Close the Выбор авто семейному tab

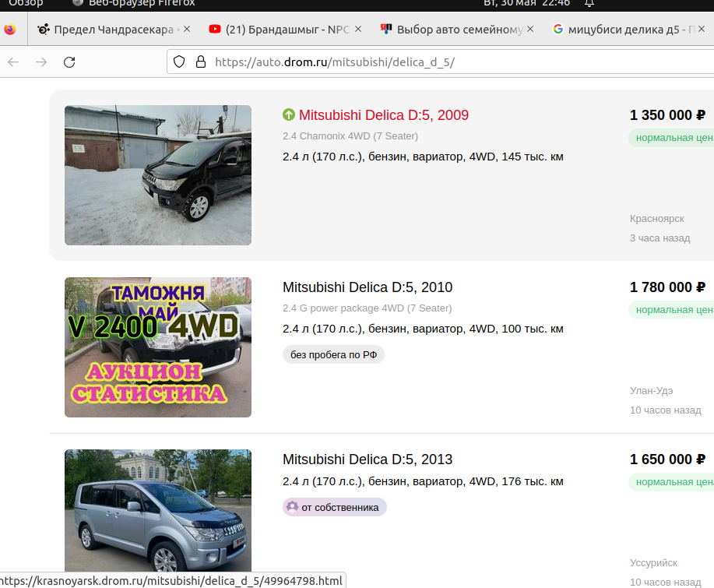(530, 29)
